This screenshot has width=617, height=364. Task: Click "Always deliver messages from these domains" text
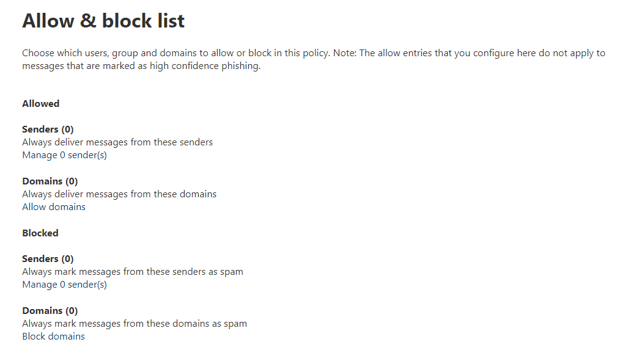pyautogui.click(x=119, y=194)
